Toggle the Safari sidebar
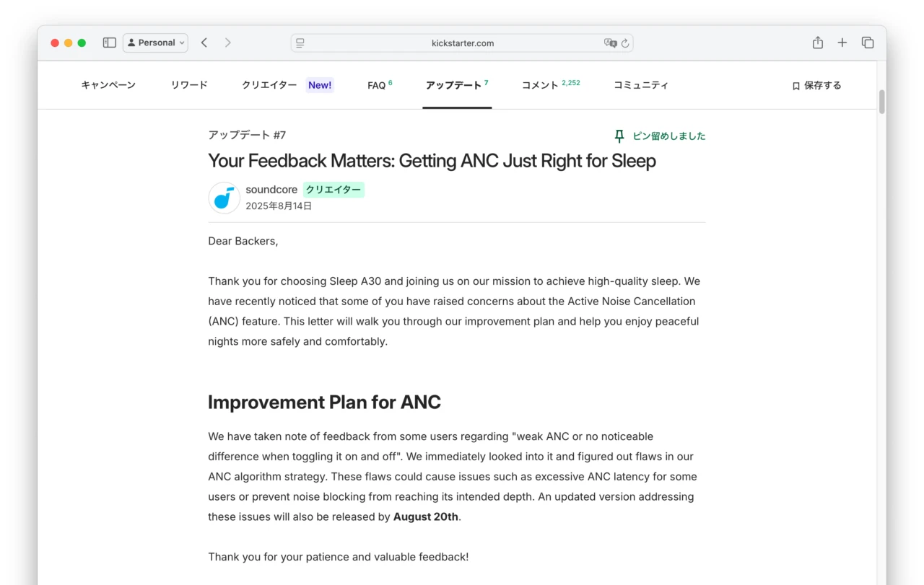Viewport: 924px width, 585px height. (109, 43)
